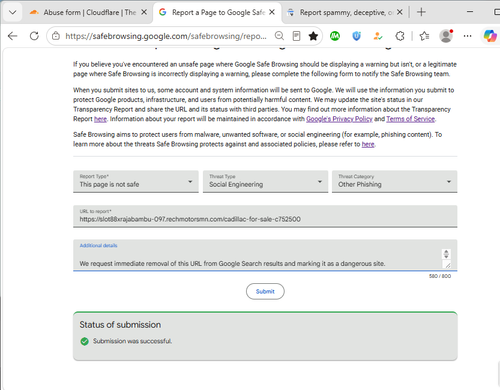Screen dimensions: 500x390
Task: Open the Terms of Service link
Action: tap(410, 119)
